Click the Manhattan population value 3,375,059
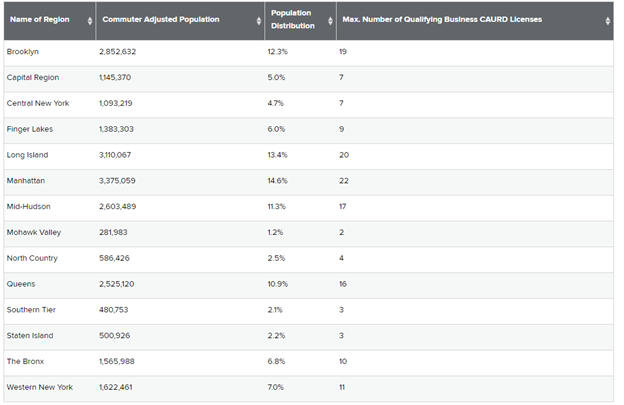 [122, 181]
